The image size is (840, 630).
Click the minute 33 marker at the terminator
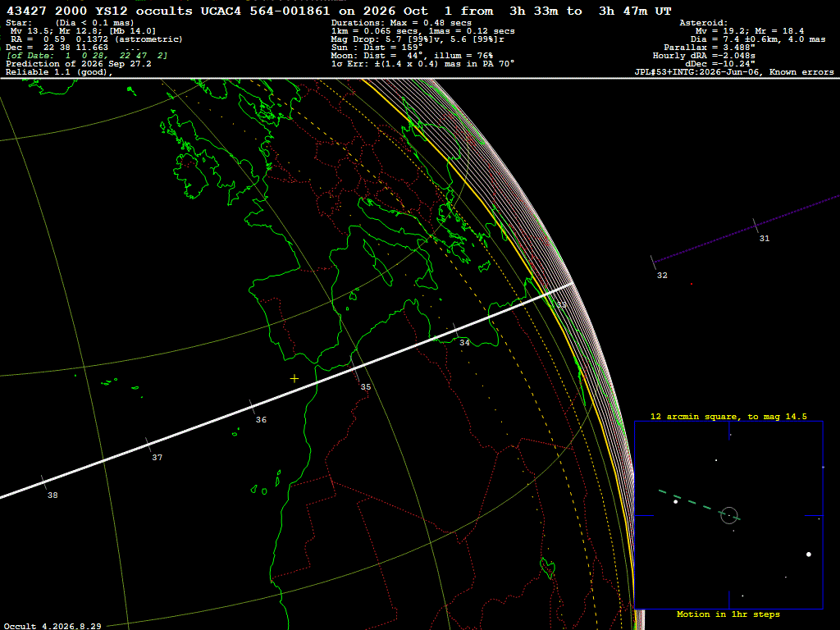561,305
